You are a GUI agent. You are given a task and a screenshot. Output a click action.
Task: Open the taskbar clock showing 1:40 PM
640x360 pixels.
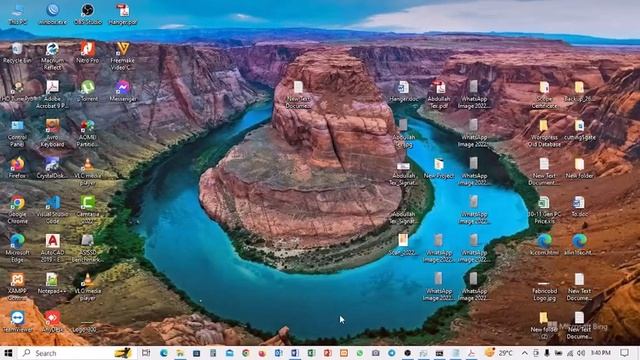pos(601,353)
